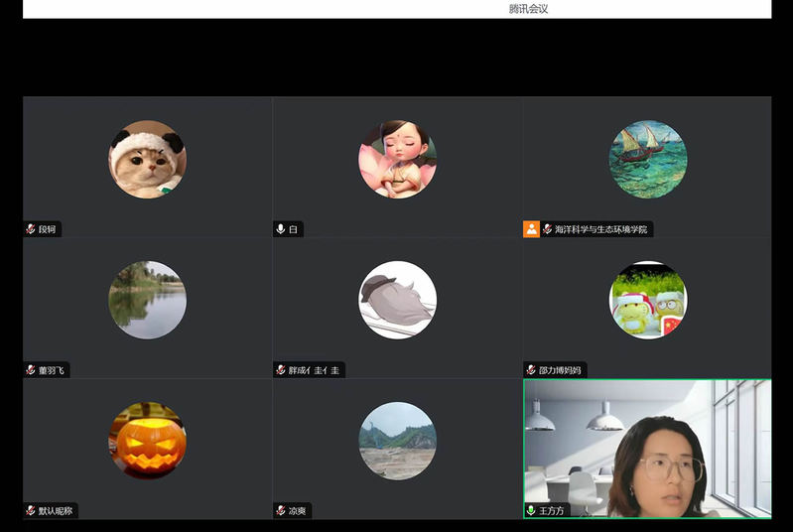Image resolution: width=793 pixels, height=532 pixels.
Task: Click the sailing ship painting avatar
Action: click(647, 159)
